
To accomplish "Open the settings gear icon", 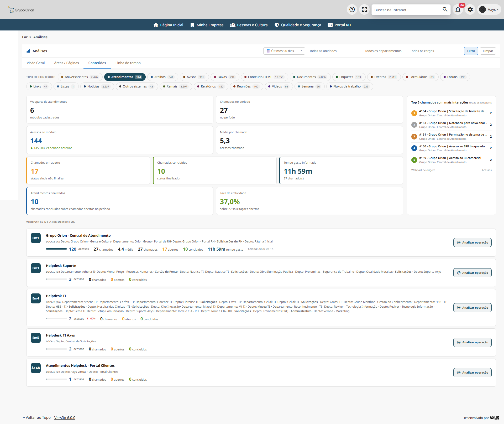I will pyautogui.click(x=470, y=10).
